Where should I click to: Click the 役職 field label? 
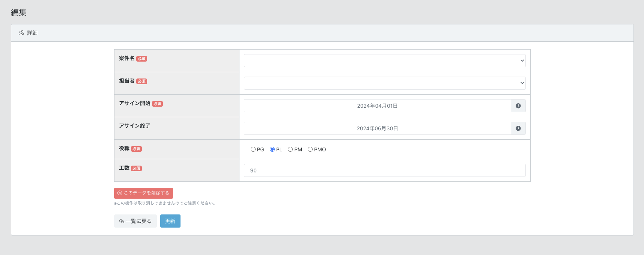tap(124, 148)
